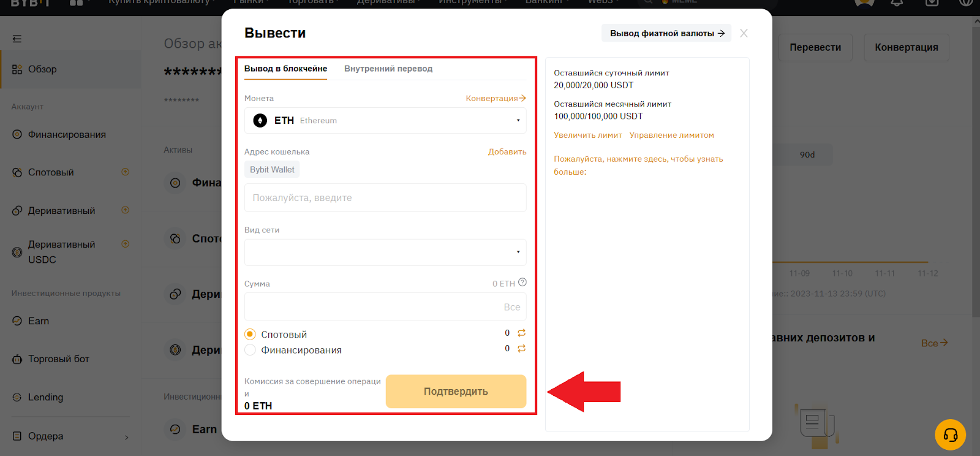Close the Вывести dialog with X
Viewport: 980px width, 456px height.
744,33
